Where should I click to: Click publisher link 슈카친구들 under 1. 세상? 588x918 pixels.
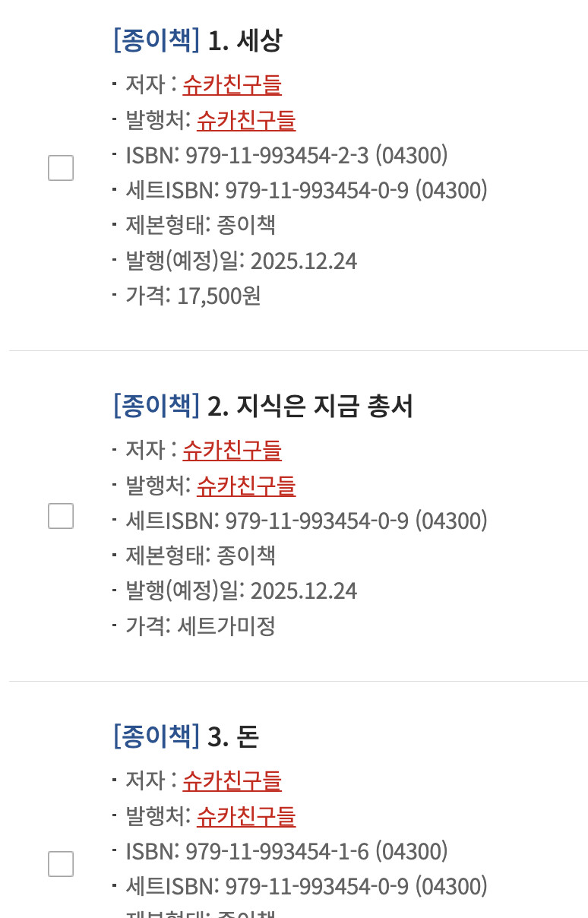tap(245, 120)
